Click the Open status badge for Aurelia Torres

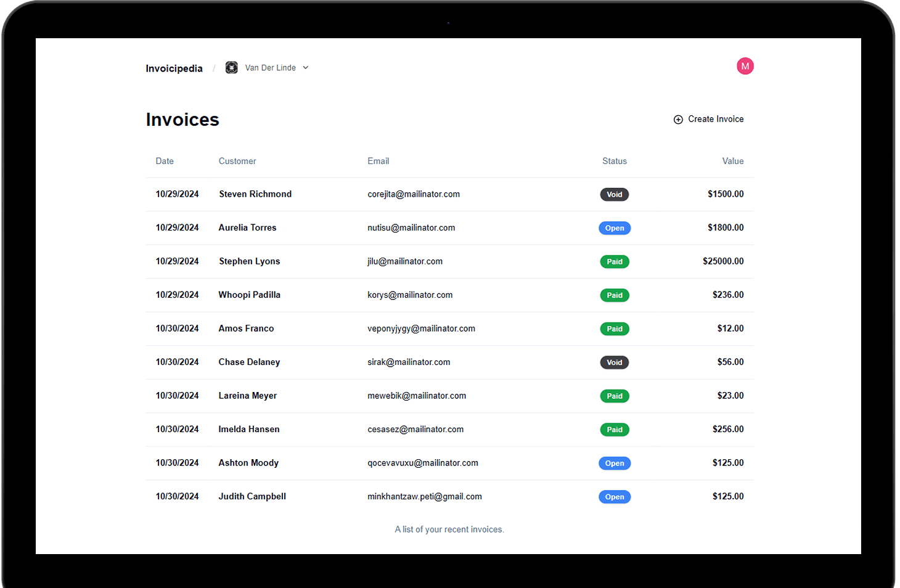pyautogui.click(x=614, y=228)
